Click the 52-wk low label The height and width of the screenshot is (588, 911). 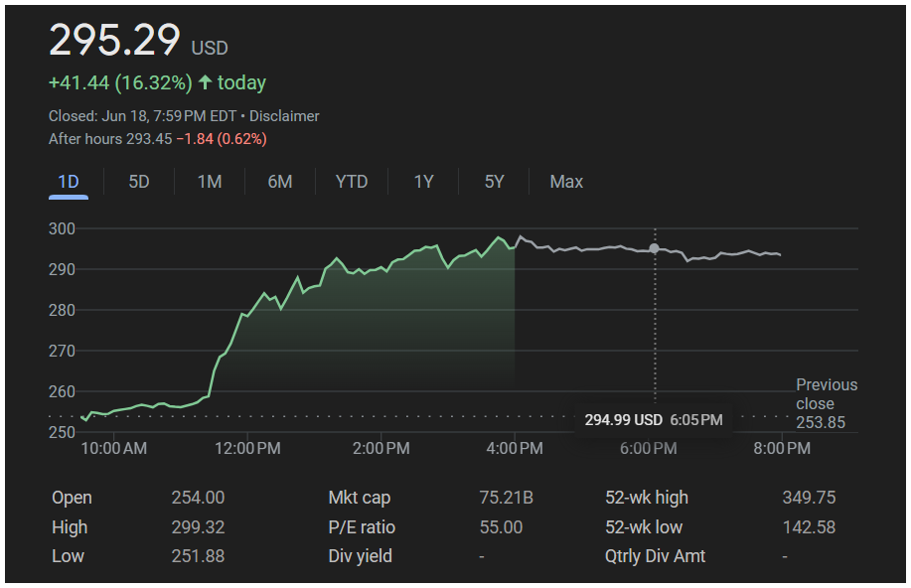(644, 527)
